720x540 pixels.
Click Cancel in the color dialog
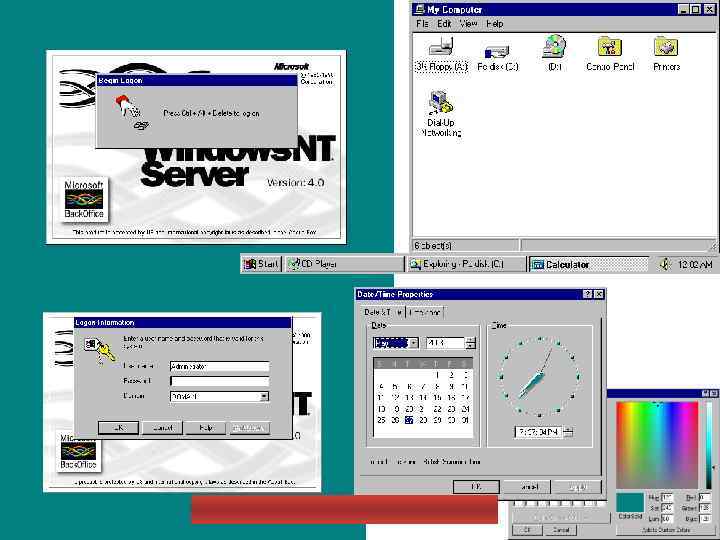tap(561, 530)
